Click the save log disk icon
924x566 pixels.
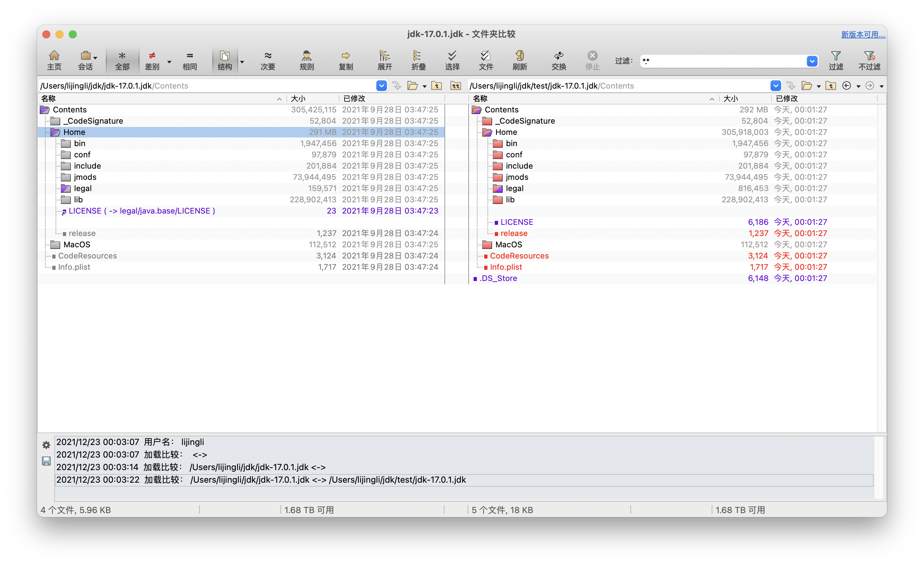click(46, 461)
